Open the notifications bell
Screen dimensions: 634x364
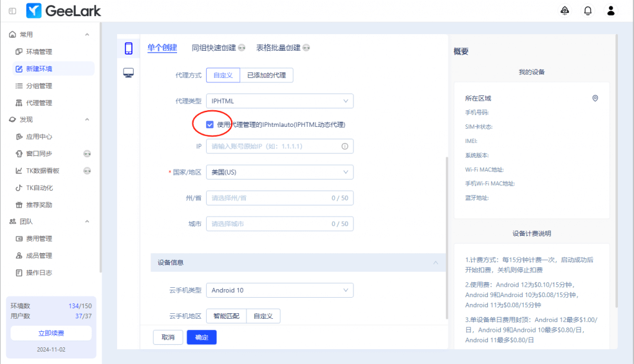(588, 11)
